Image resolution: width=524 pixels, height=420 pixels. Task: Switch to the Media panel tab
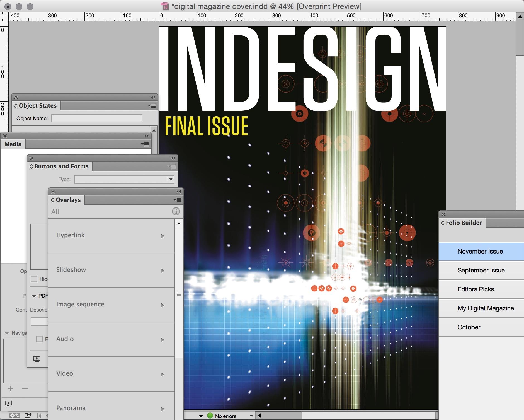(x=13, y=144)
